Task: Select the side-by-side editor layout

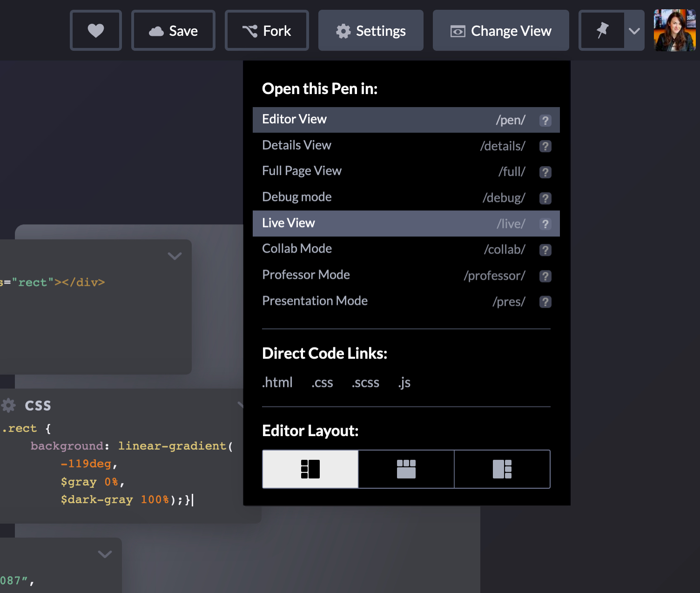Action: (x=310, y=469)
